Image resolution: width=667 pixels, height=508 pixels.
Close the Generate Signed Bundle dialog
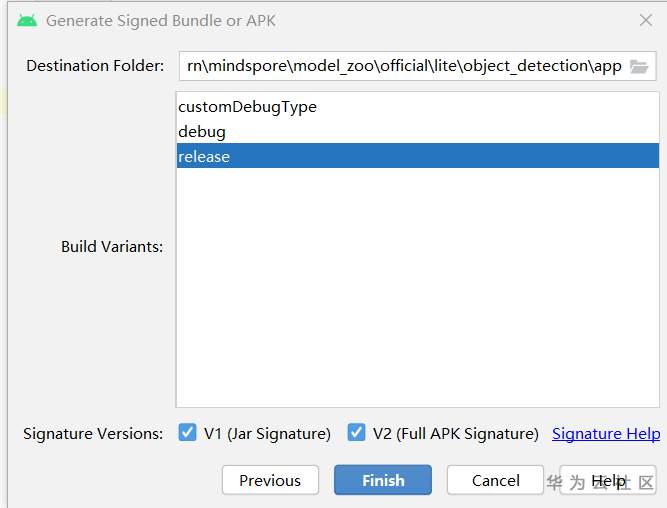pyautogui.click(x=646, y=20)
